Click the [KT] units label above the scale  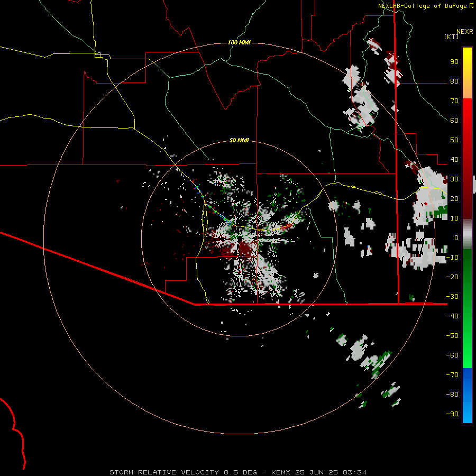click(x=452, y=36)
